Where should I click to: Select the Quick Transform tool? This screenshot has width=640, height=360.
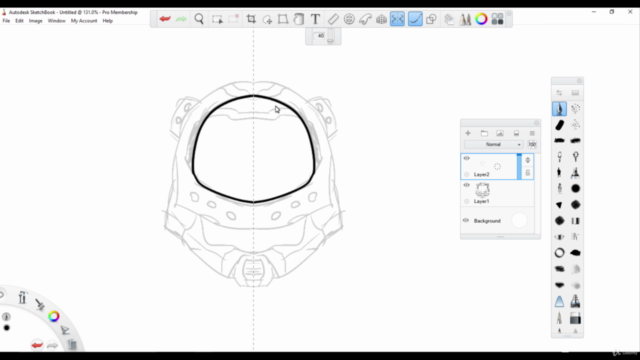(x=267, y=19)
